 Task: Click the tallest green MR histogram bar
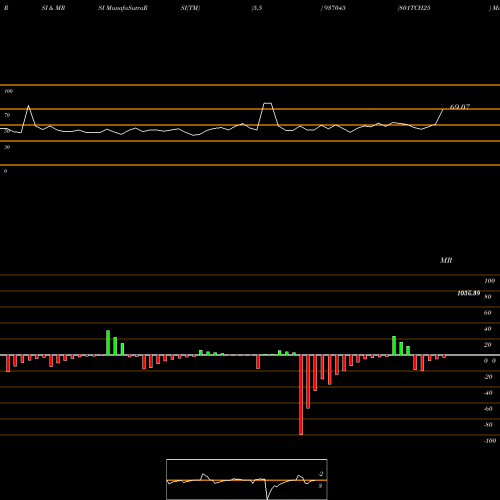pyautogui.click(x=108, y=343)
